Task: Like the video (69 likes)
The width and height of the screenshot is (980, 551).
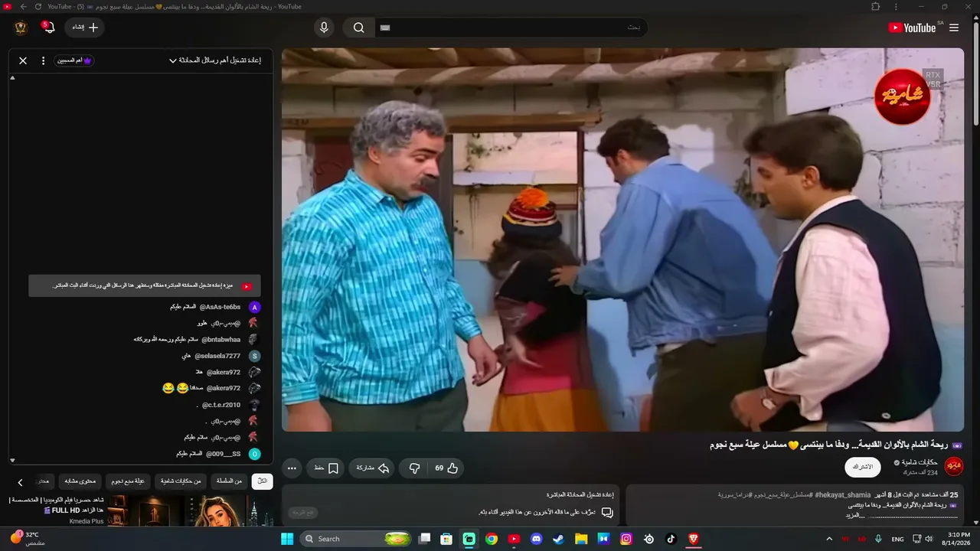Action: coord(446,468)
